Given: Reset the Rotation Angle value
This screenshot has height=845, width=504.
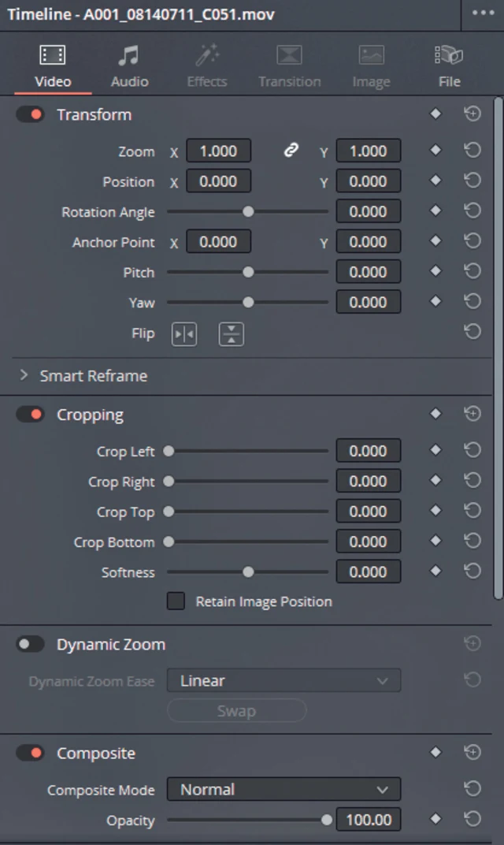Looking at the screenshot, I should pyautogui.click(x=472, y=211).
